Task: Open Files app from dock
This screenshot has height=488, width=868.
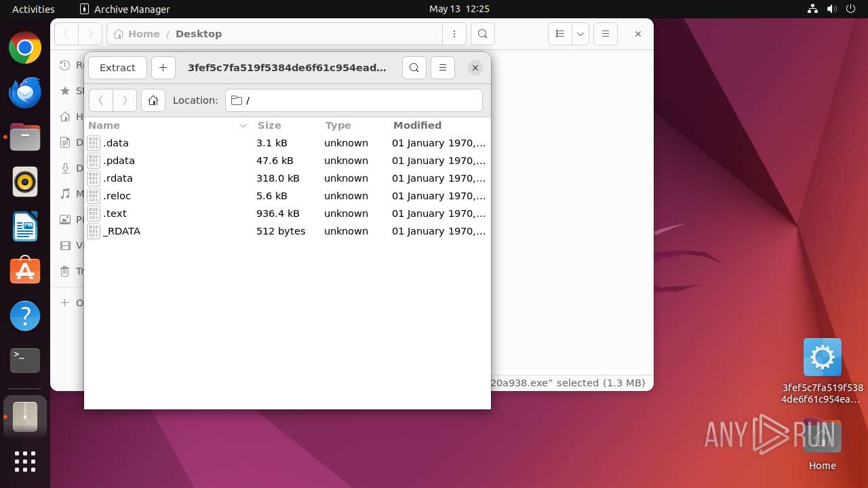Action: (25, 138)
